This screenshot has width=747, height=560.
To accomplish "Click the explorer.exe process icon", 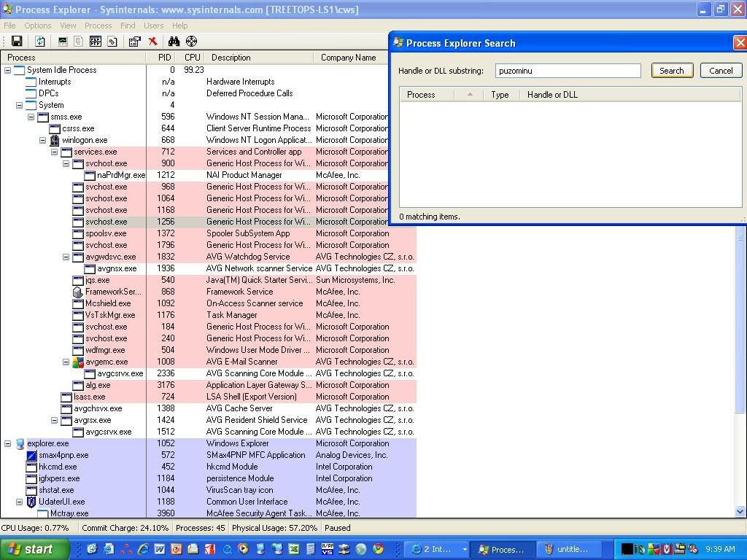I will coord(20,444).
